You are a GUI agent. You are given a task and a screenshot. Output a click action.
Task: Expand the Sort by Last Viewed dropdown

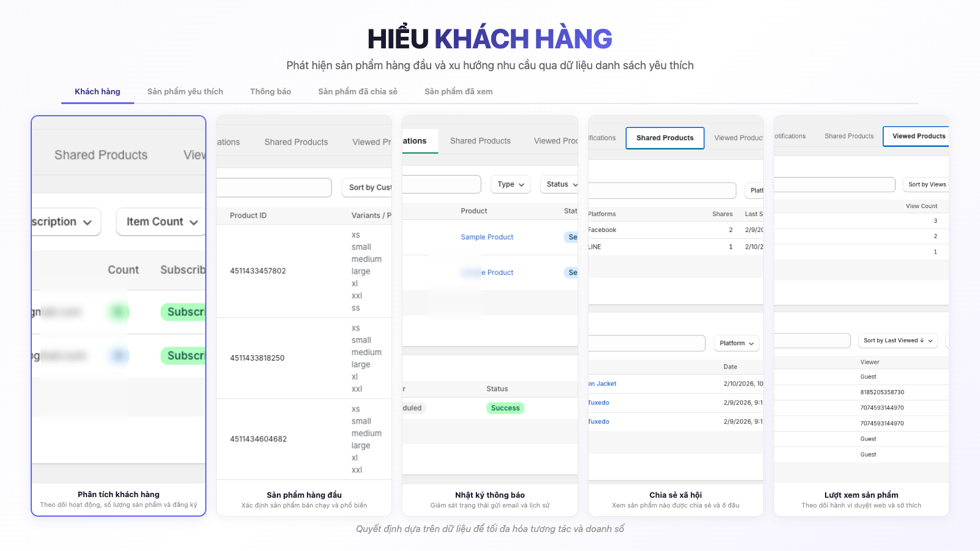(897, 341)
